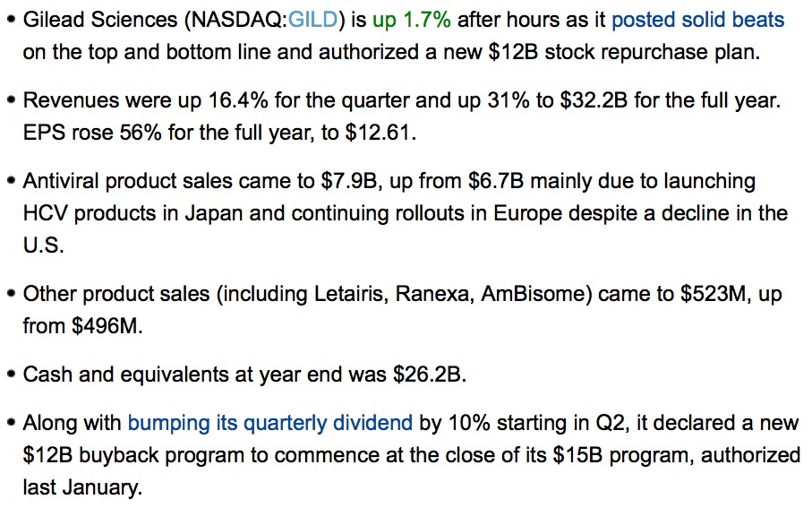Click the "$496M" prior sales figure
The image size is (812, 508).
pos(105,327)
